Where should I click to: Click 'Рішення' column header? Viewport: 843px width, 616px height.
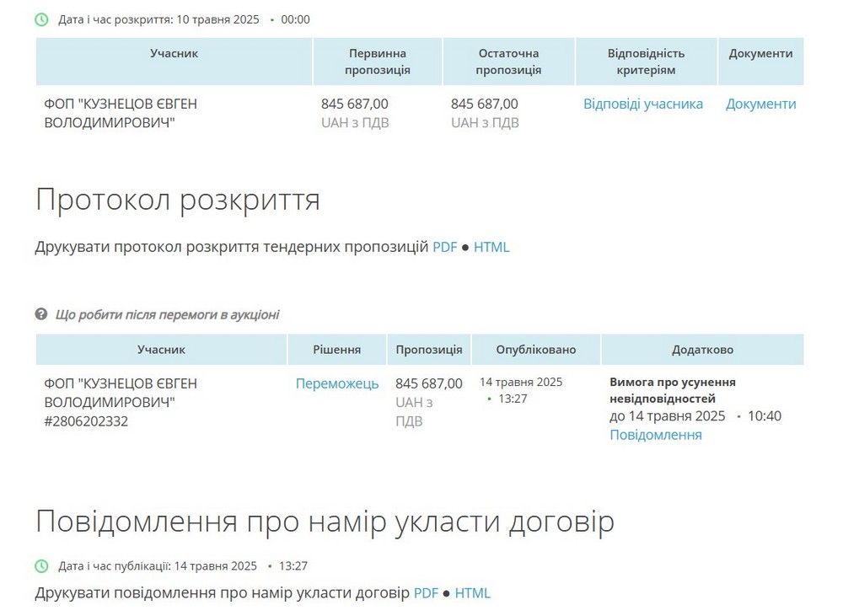pyautogui.click(x=337, y=350)
